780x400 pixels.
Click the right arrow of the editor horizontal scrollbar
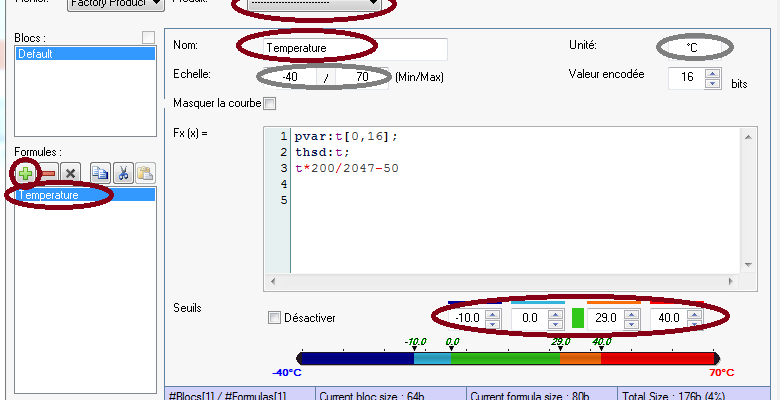tap(731, 282)
